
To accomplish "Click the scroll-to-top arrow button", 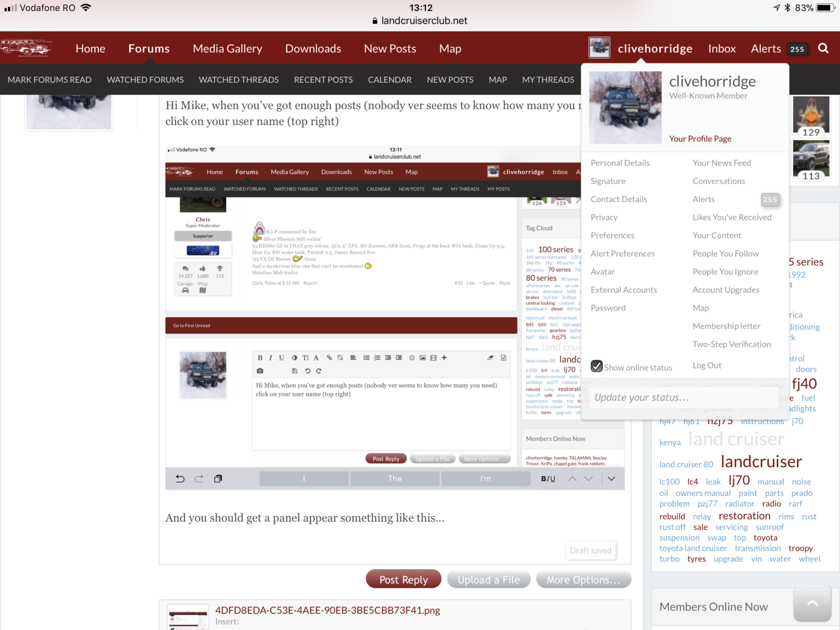I will [812, 604].
